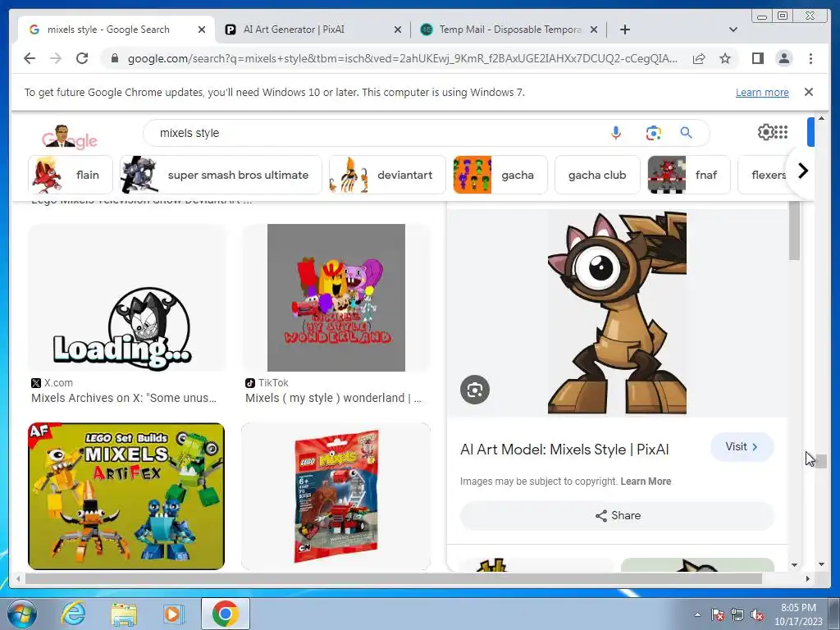Filter results by the fnaf chip
The image size is (840, 630).
(689, 175)
